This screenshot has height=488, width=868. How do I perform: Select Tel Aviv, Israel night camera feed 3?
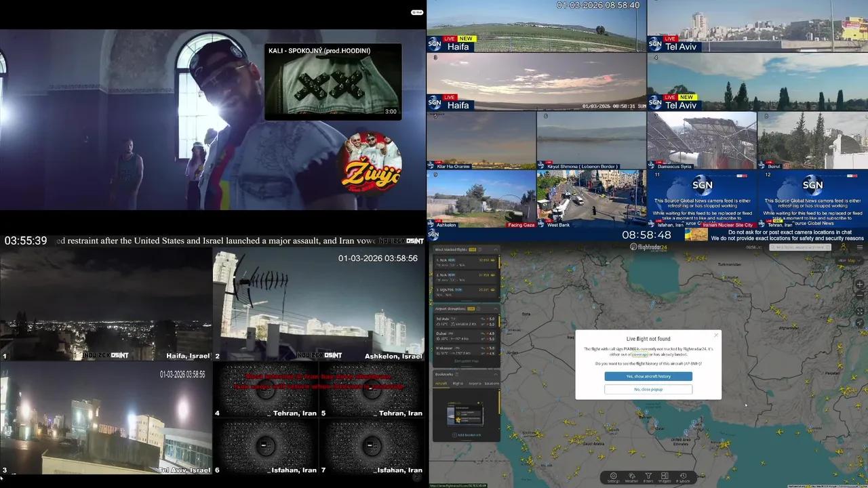106,418
